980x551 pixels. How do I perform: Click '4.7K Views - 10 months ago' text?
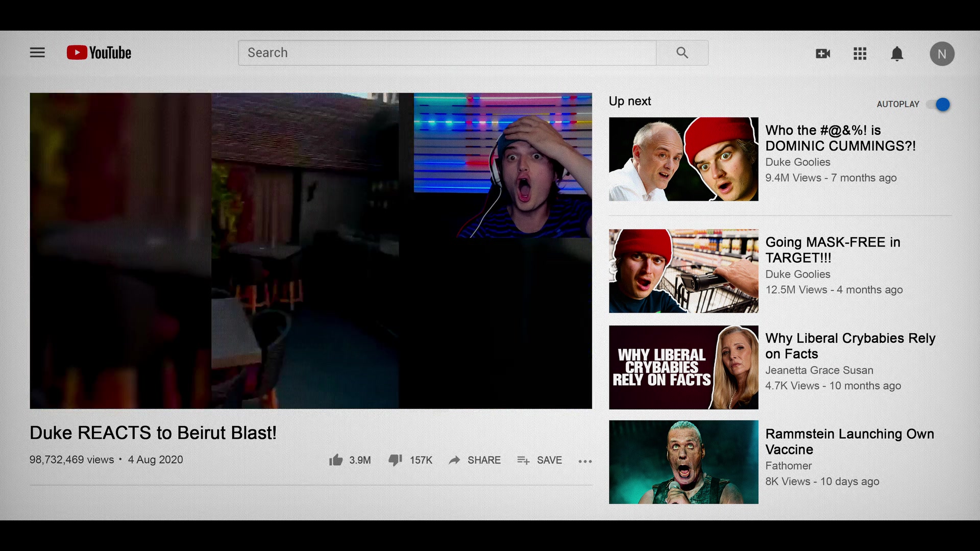click(833, 386)
